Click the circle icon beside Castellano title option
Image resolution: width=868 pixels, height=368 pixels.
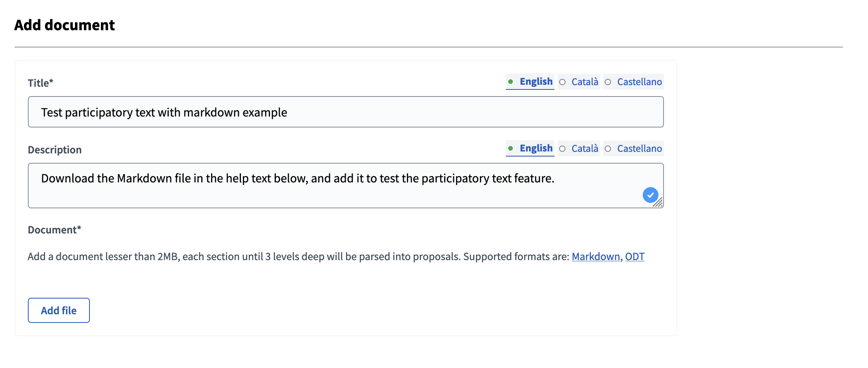click(608, 82)
